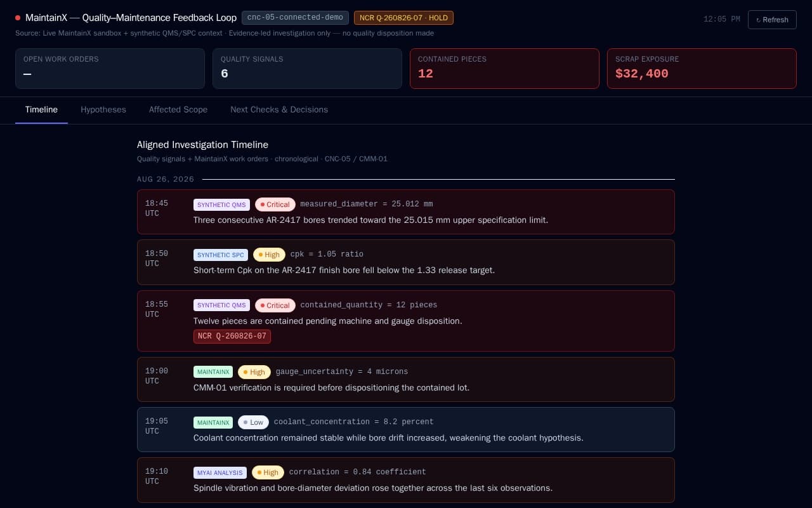
Task: Select the Open Work Orders card
Action: tap(110, 69)
